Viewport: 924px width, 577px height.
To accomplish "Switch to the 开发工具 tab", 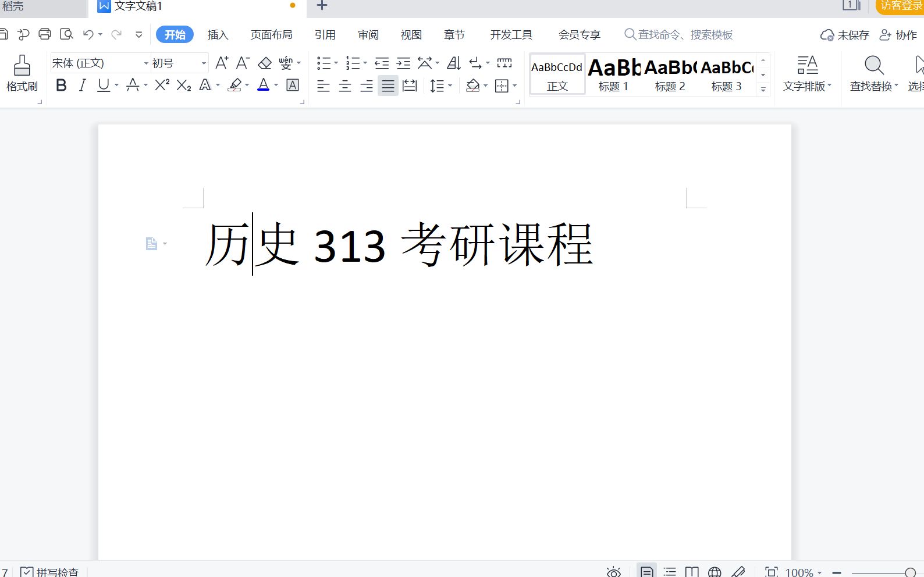I will pos(511,35).
